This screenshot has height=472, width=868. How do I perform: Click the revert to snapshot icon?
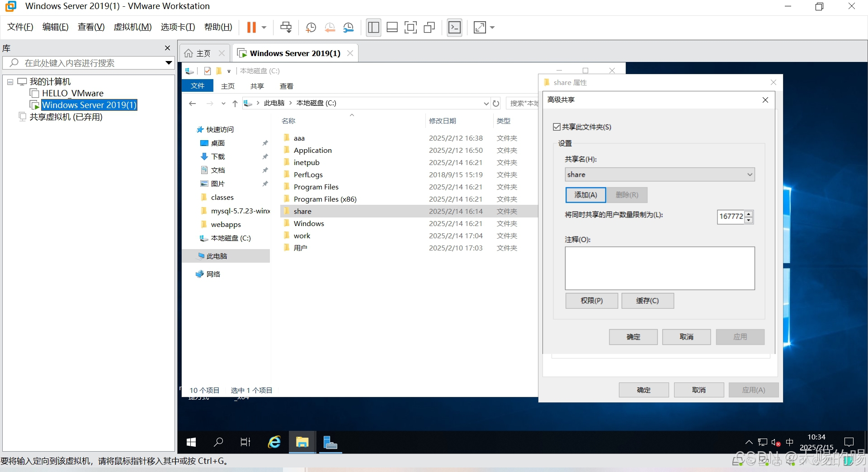pyautogui.click(x=330, y=28)
